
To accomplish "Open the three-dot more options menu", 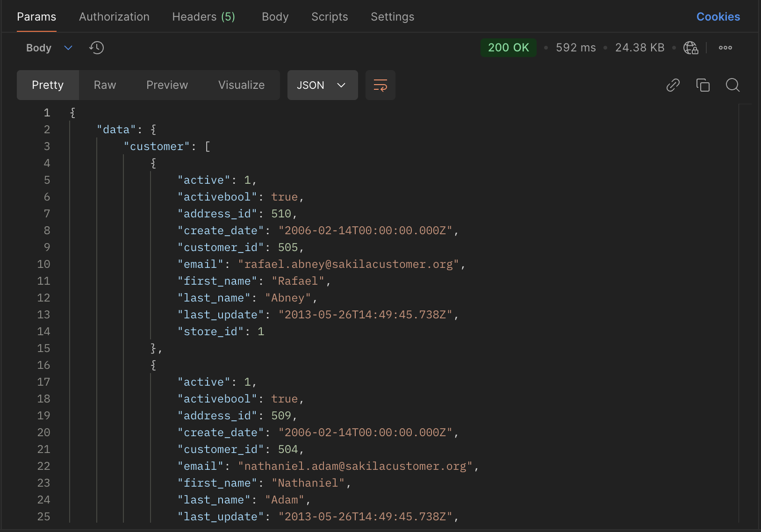I will tap(725, 48).
